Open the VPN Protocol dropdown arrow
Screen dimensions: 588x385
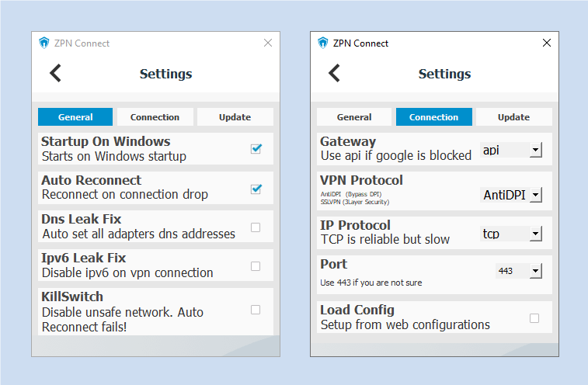point(536,195)
